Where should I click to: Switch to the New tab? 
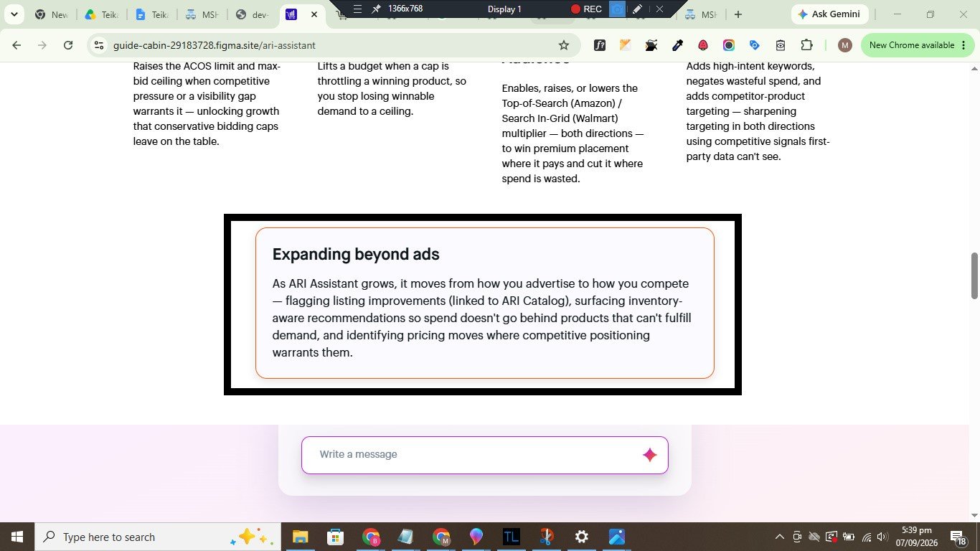click(x=52, y=14)
